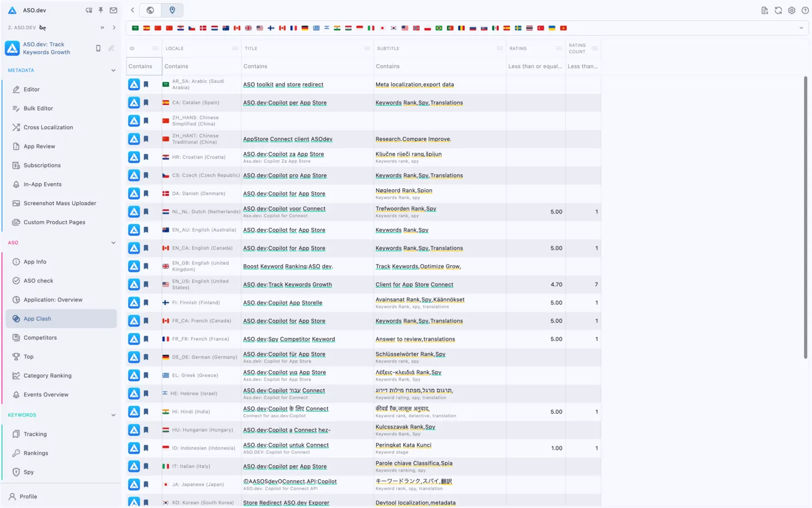
Task: Toggle the crossed-eye visibility icon
Action: click(x=43, y=28)
